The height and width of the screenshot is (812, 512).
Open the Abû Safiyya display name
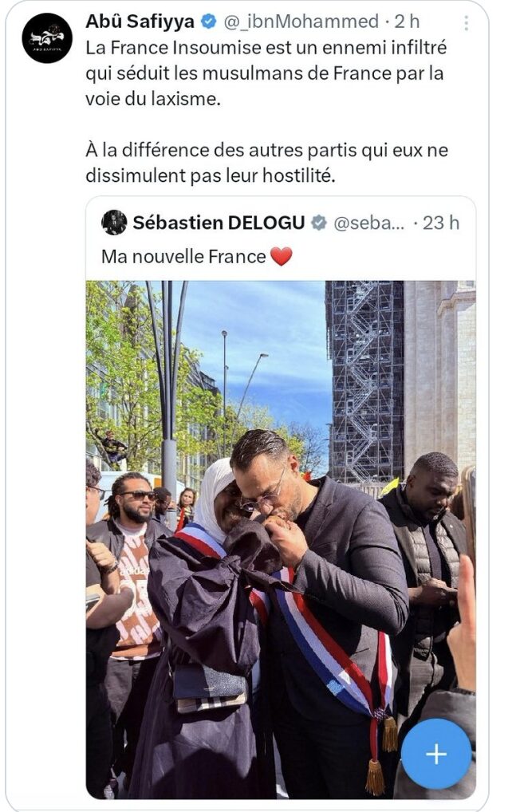click(x=140, y=22)
